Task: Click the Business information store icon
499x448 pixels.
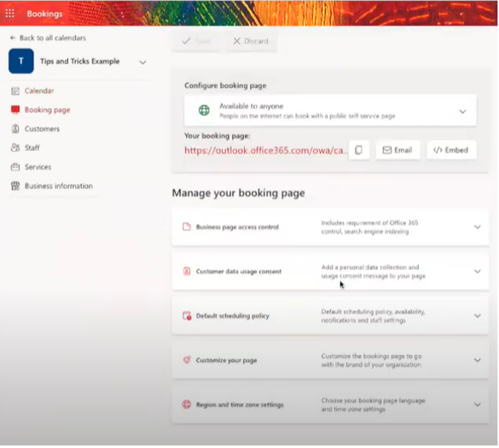Action: point(15,186)
